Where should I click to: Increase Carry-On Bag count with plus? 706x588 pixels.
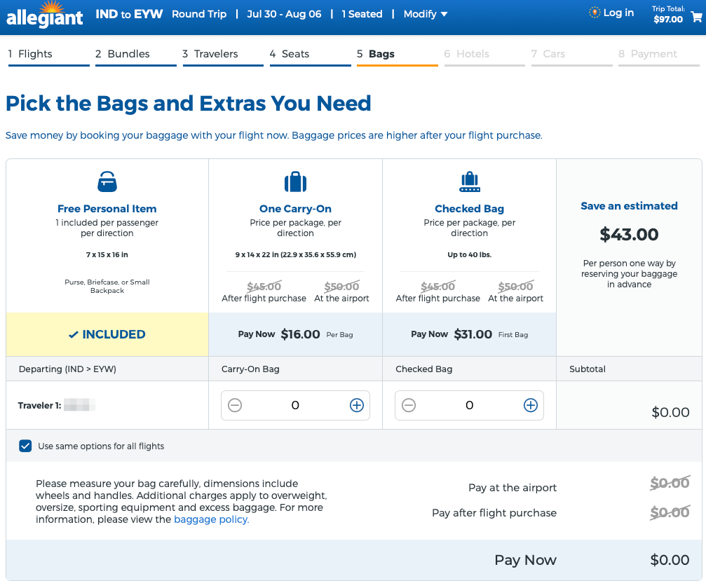[357, 405]
